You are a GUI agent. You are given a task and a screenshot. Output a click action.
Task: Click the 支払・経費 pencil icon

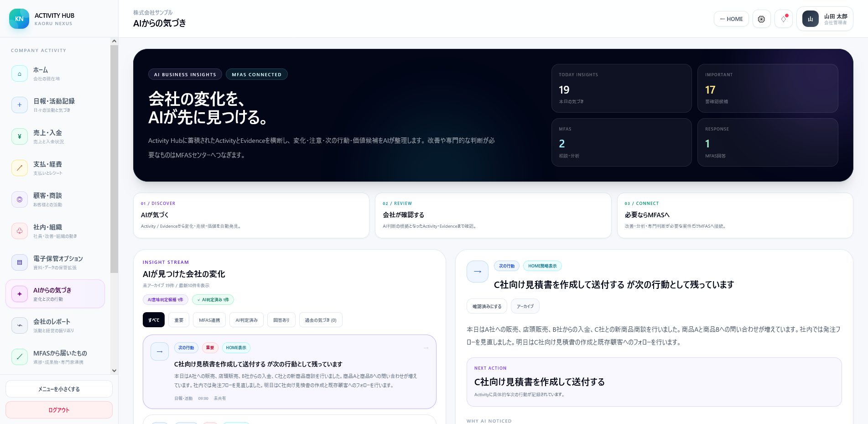point(20,168)
